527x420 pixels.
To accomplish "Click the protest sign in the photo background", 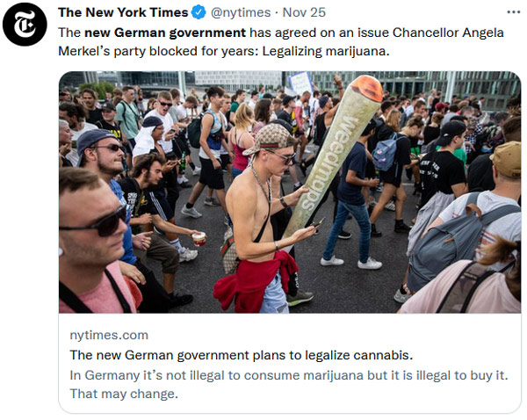I will 300,83.
